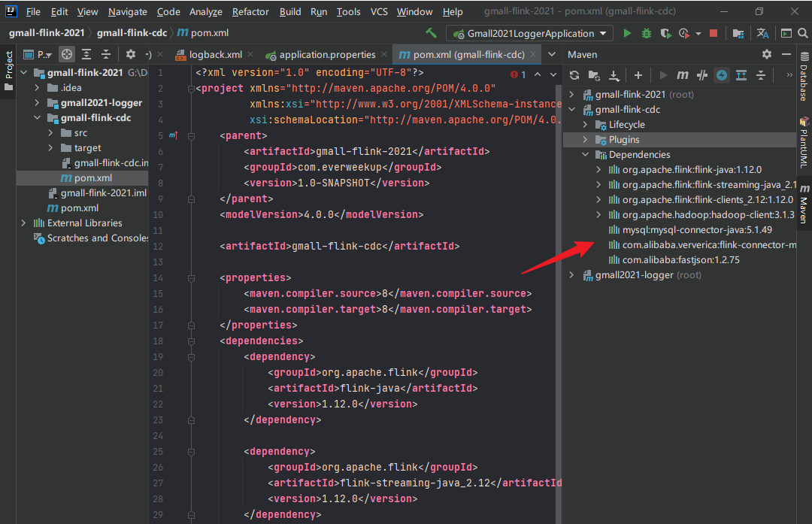
Task: Open Project panel options gear
Action: (x=131, y=54)
